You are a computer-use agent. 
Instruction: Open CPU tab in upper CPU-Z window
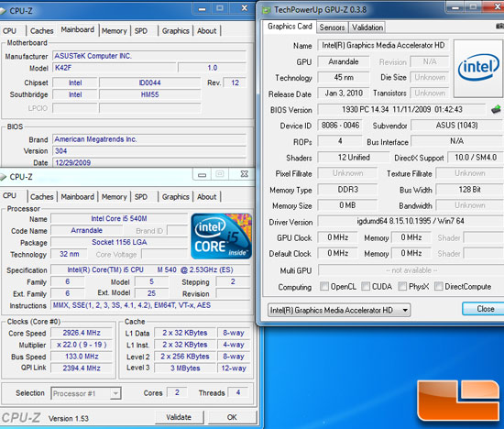(x=9, y=31)
